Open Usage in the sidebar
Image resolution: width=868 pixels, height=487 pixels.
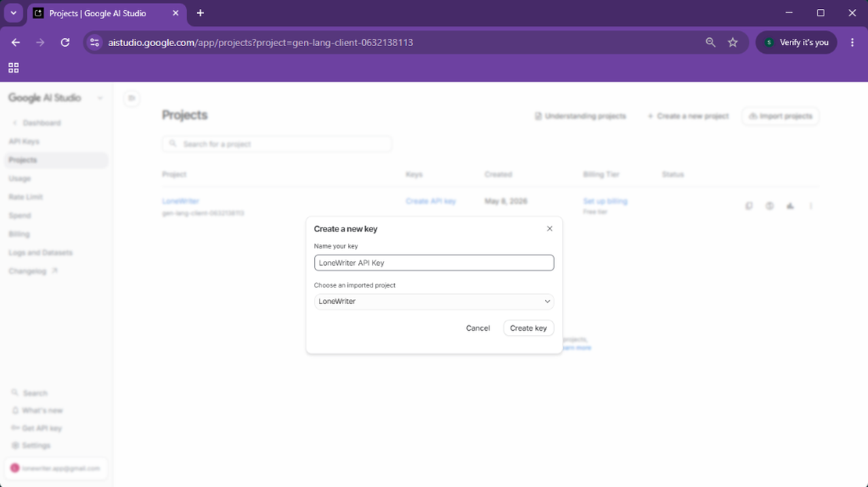point(20,179)
